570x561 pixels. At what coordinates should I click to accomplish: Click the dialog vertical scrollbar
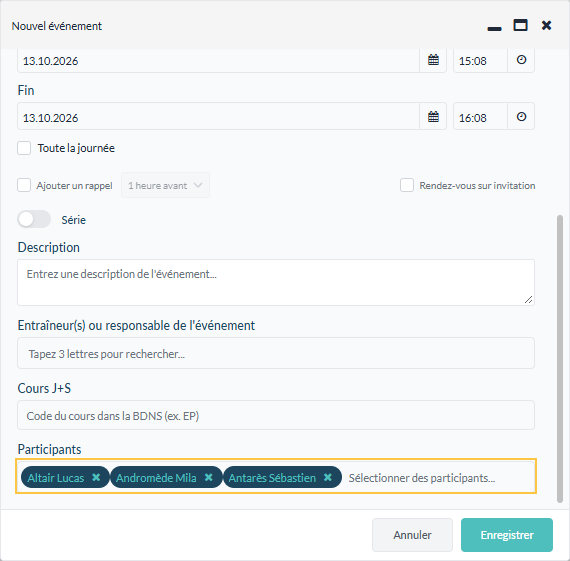tap(560, 358)
